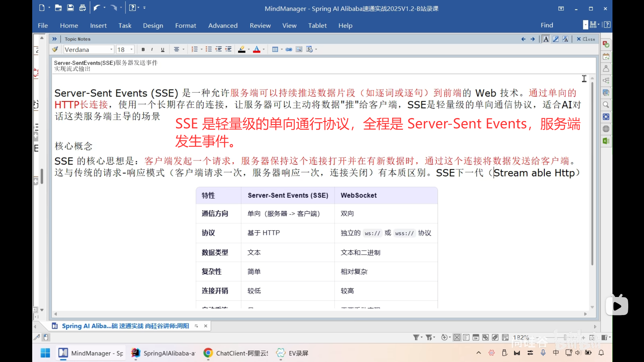Open the Verdana font name dropdown
The width and height of the screenshot is (644, 362).
click(x=111, y=50)
